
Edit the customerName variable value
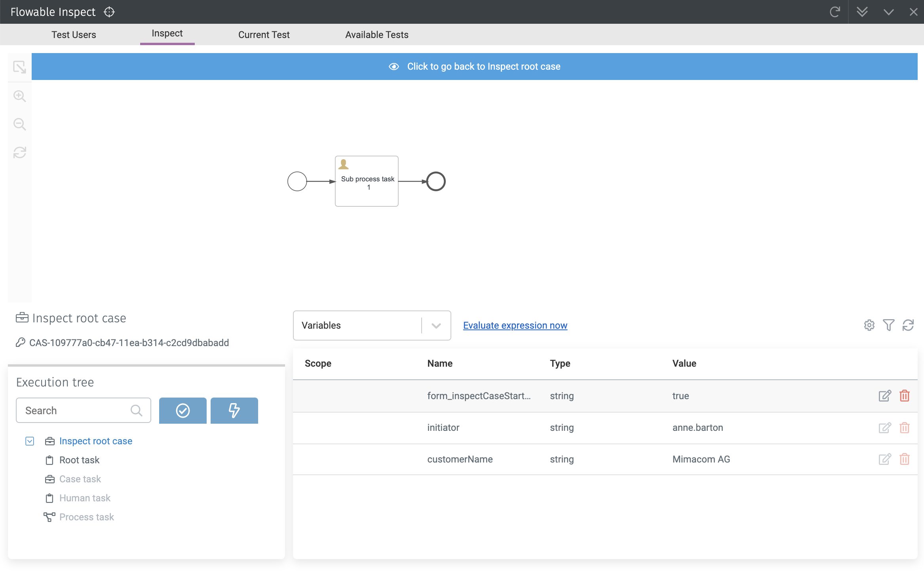885,459
